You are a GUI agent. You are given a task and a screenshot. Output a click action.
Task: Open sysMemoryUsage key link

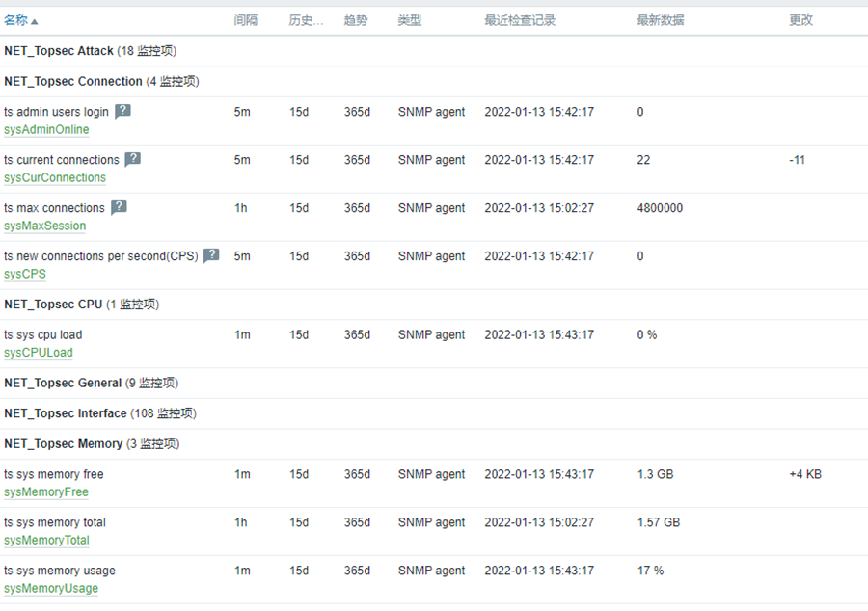coord(51,588)
